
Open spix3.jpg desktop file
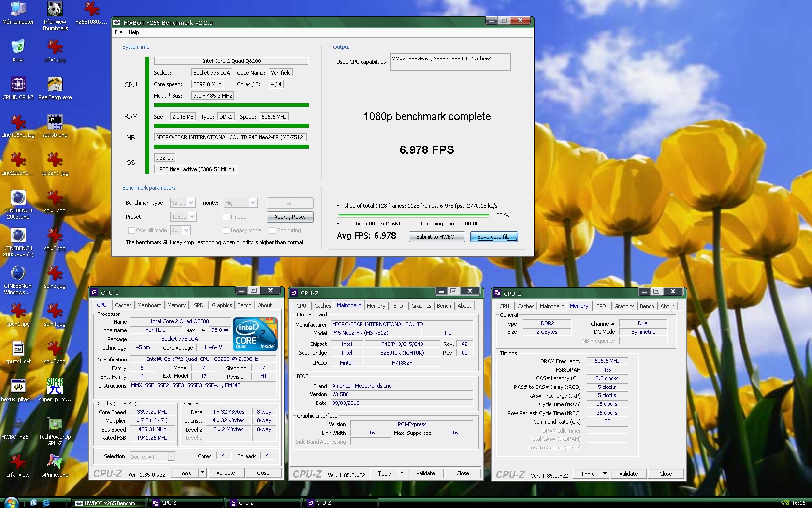click(x=55, y=277)
